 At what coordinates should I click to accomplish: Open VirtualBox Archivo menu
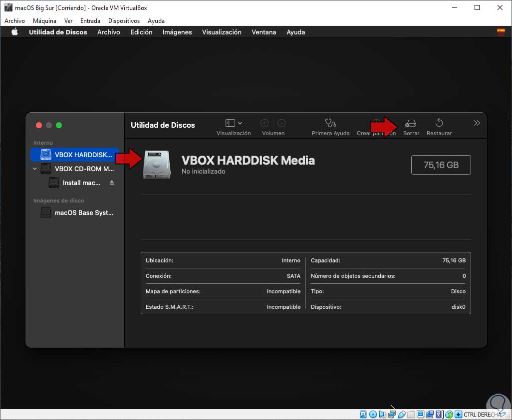pos(14,21)
